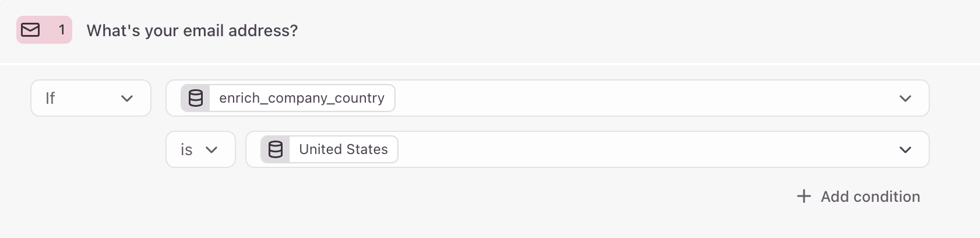980x238 pixels.
Task: Click the chevron at right of United States field
Action: pyautogui.click(x=905, y=150)
